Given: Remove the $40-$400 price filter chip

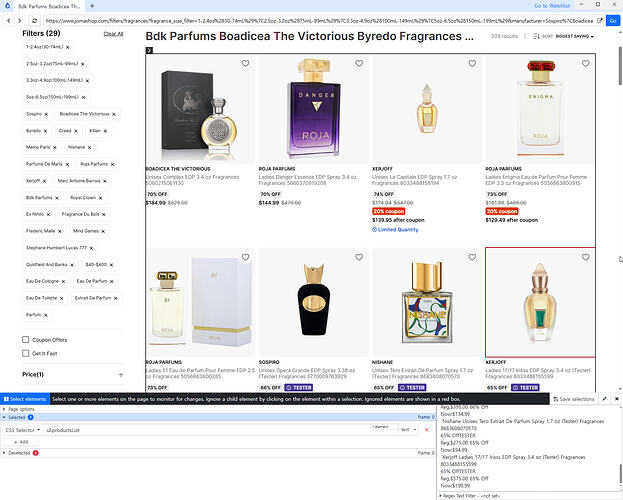Looking at the screenshot, I should [x=111, y=265].
